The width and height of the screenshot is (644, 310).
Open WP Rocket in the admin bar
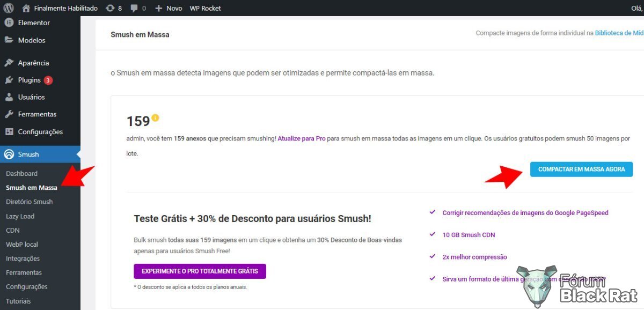(x=205, y=8)
